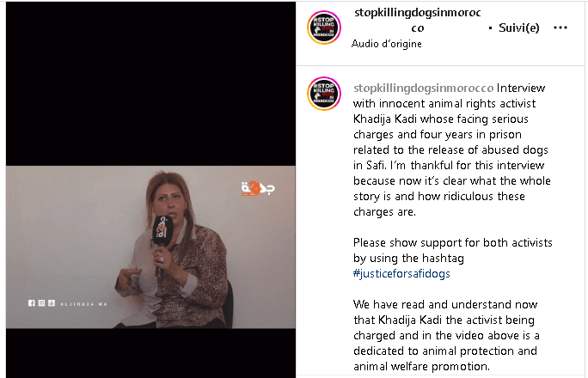
Task: Click the paragraph starting "We have read"
Action: tap(446, 335)
